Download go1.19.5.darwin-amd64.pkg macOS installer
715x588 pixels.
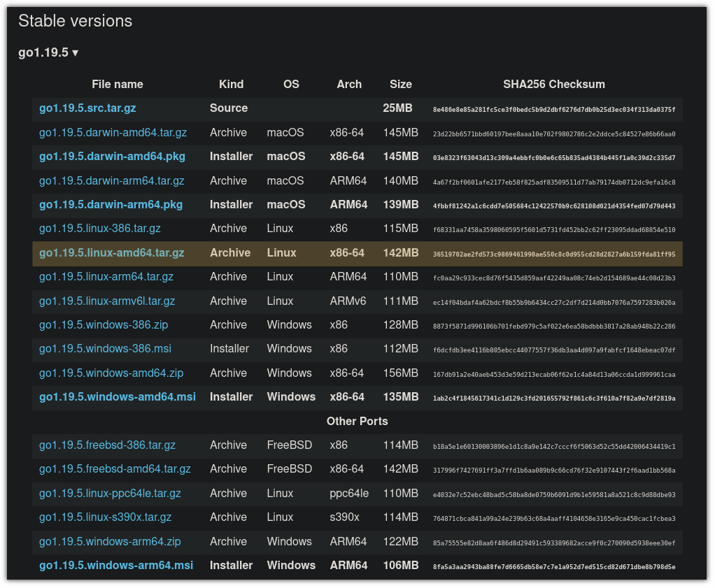112,157
